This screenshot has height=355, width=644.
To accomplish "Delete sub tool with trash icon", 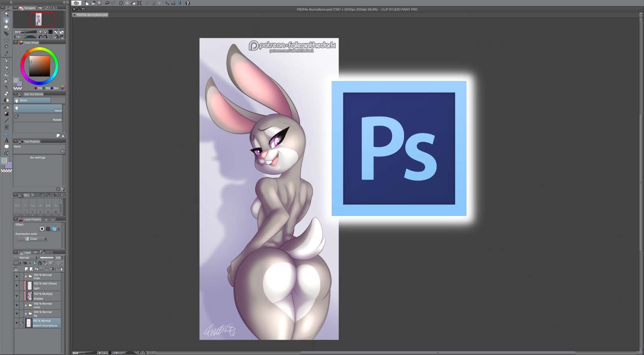I will coord(63,135).
